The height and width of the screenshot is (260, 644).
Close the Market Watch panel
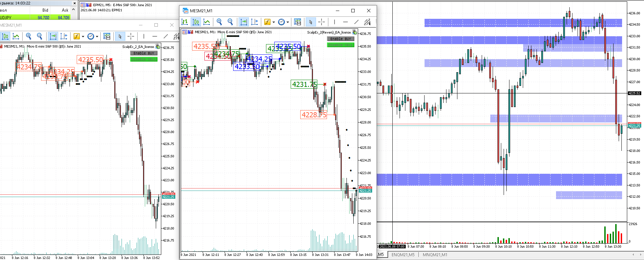(x=75, y=3)
